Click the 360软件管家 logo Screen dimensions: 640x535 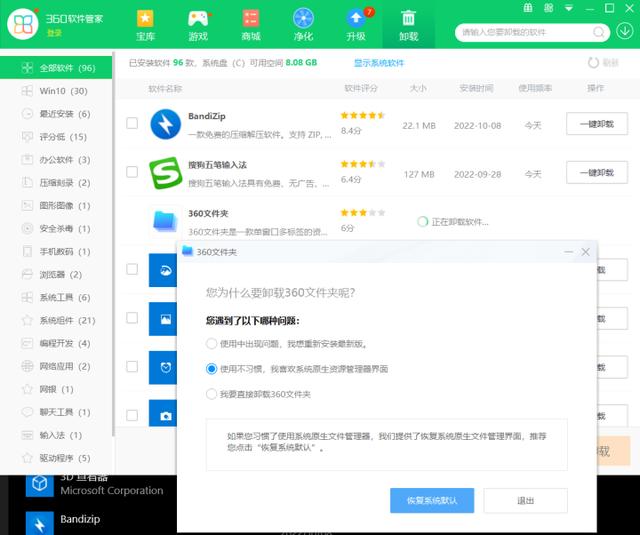(23, 24)
